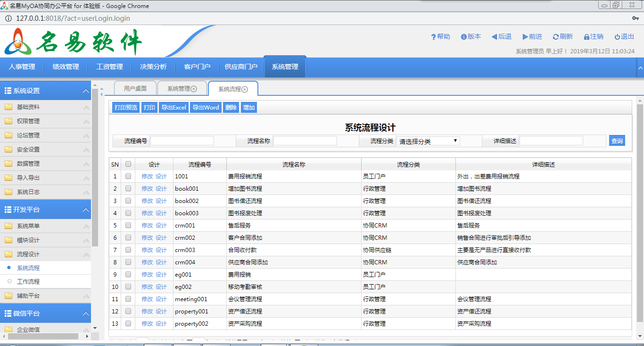Switch to the 用户桌面 tab
This screenshot has height=346, width=644.
pos(135,88)
